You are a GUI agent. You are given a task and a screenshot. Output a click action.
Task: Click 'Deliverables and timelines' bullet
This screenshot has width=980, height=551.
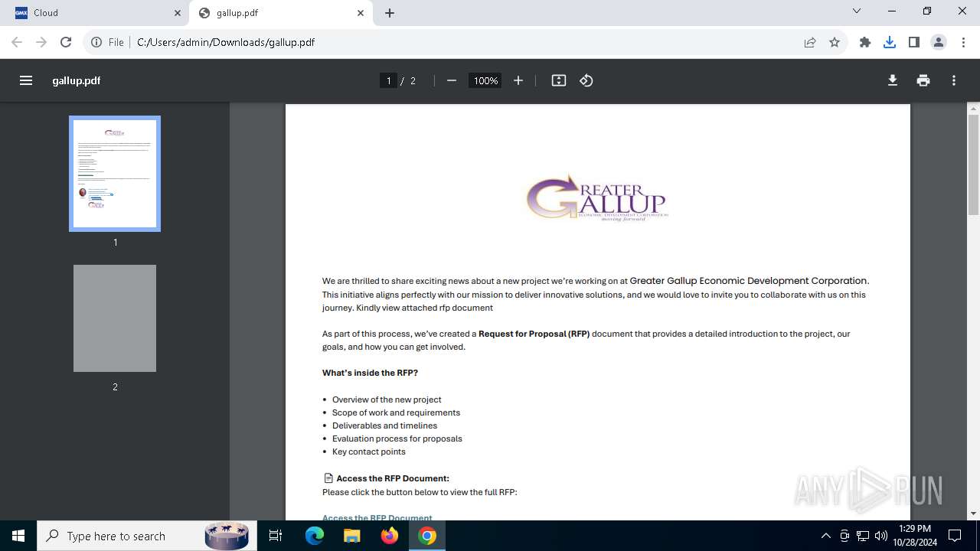click(384, 425)
